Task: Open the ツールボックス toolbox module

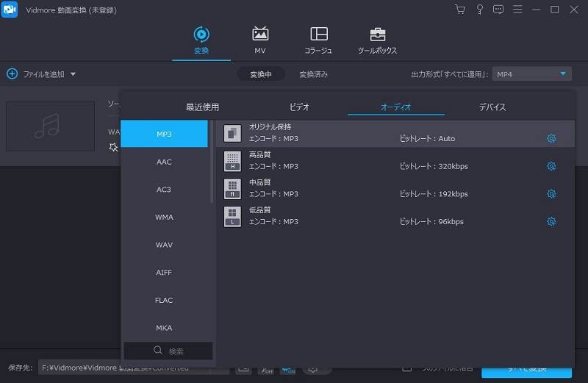Action: (x=377, y=40)
